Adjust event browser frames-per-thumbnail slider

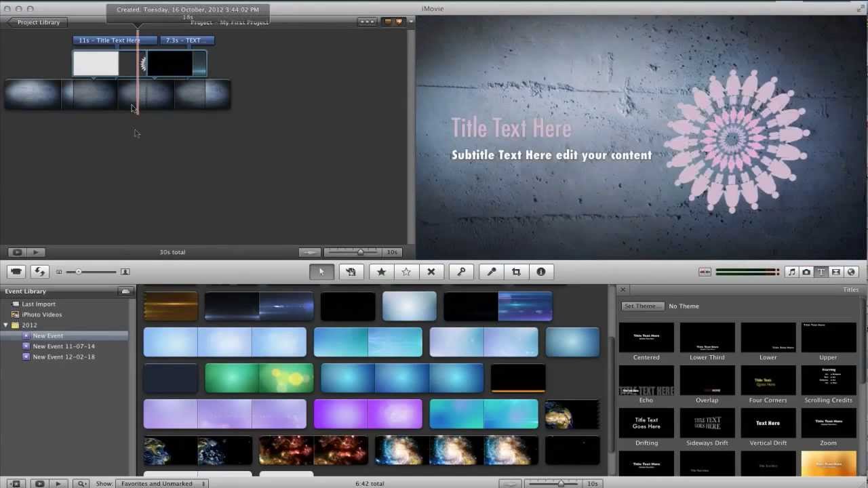tap(560, 483)
